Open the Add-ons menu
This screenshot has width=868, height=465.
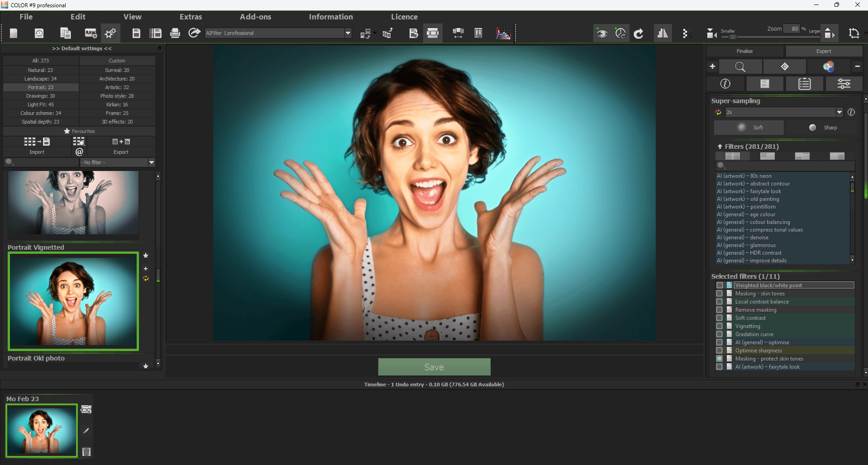pos(256,17)
